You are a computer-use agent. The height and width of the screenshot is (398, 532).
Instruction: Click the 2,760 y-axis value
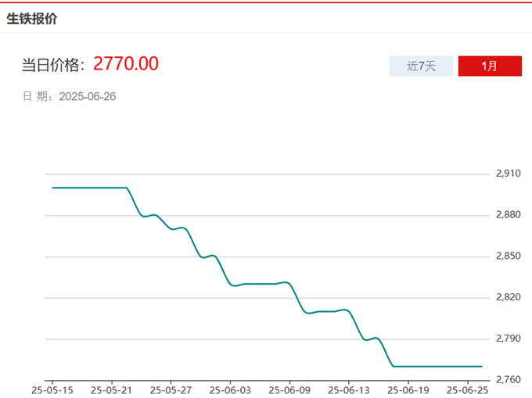509,380
